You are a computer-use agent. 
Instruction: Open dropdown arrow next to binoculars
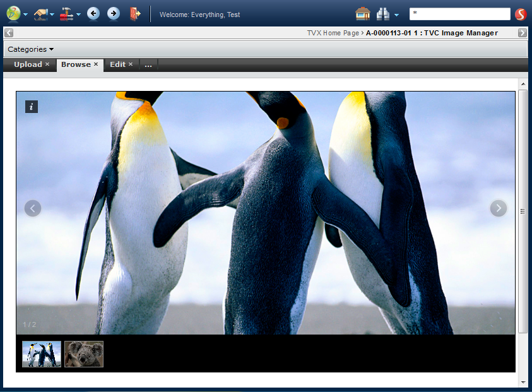pos(396,15)
